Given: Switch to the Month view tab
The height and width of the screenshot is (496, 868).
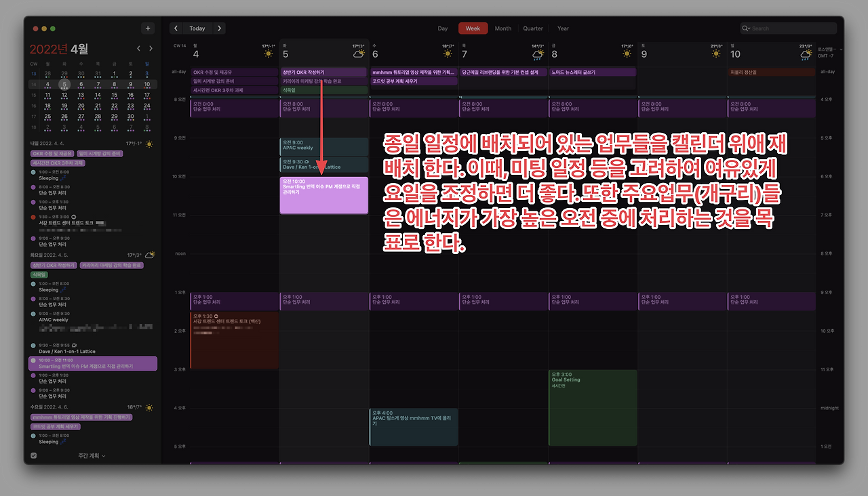Looking at the screenshot, I should coord(503,28).
